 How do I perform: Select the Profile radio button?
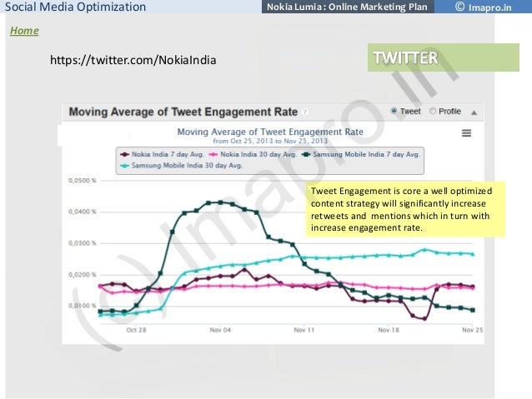432,111
